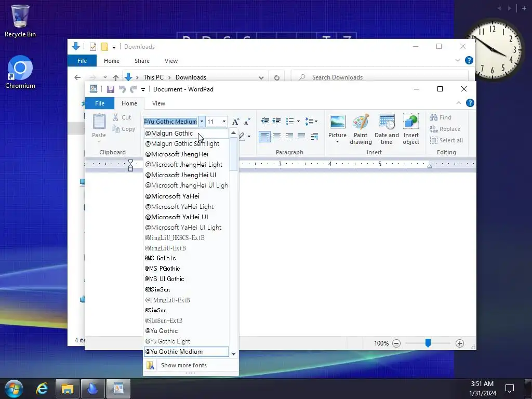Open the WordPad File menu

[100, 103]
